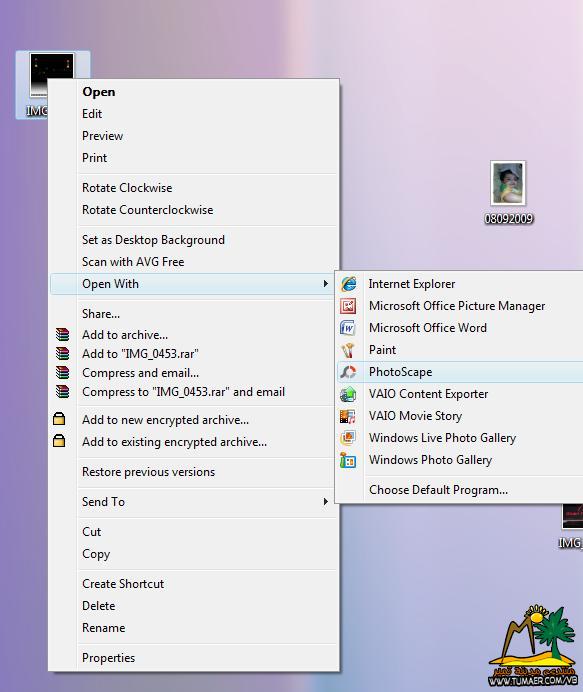Expand the Open With submenu arrow

coord(325,283)
